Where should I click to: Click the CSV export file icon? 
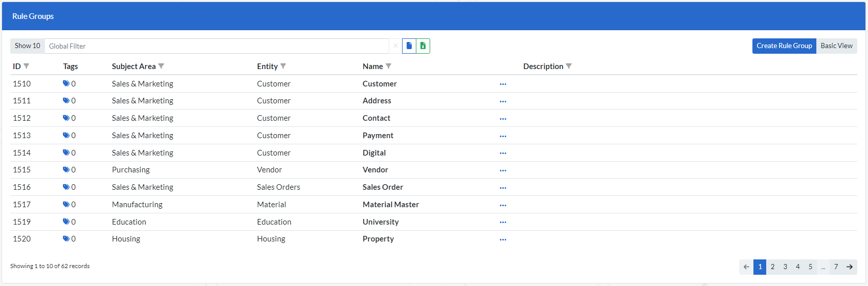(409, 46)
